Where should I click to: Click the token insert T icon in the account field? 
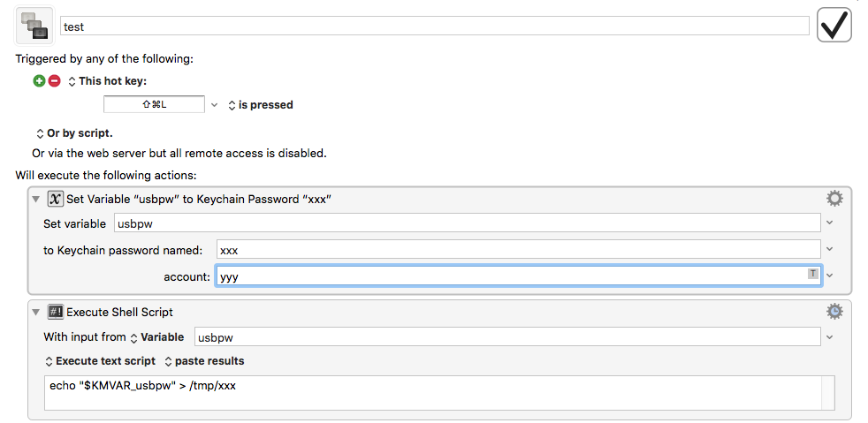812,273
